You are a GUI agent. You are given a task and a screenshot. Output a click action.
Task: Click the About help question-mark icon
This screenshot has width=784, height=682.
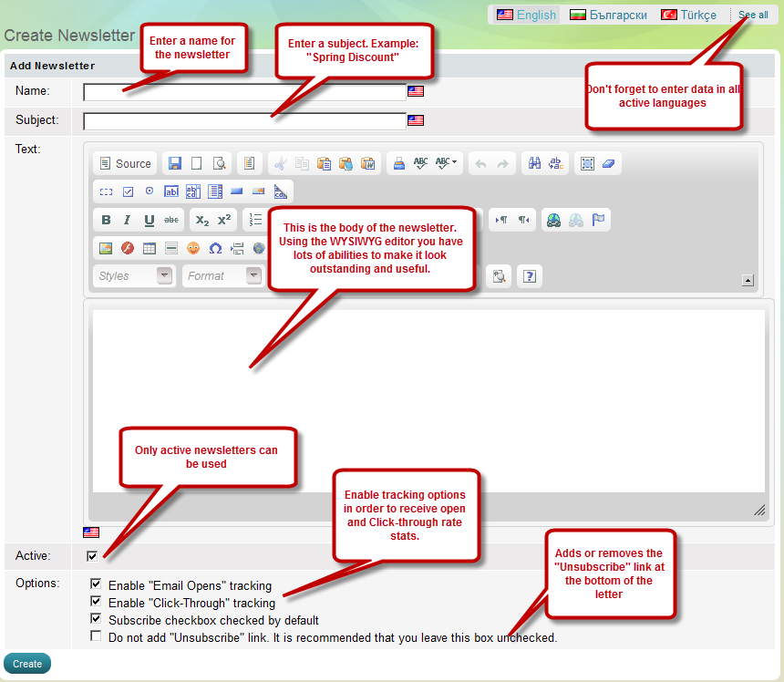coord(529,276)
